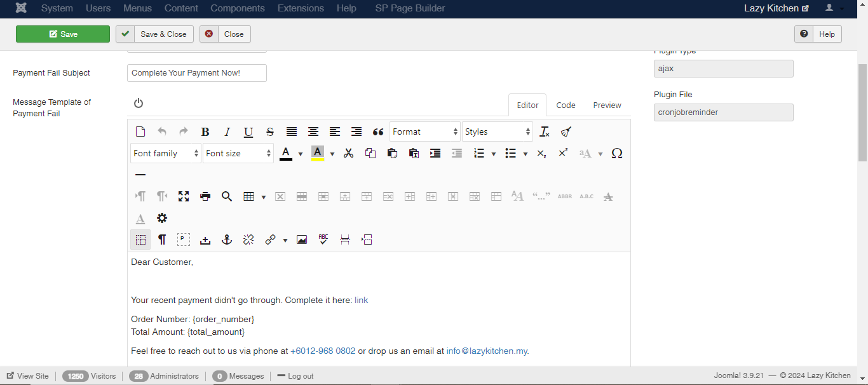Undo the last edit in editor

[x=162, y=132]
